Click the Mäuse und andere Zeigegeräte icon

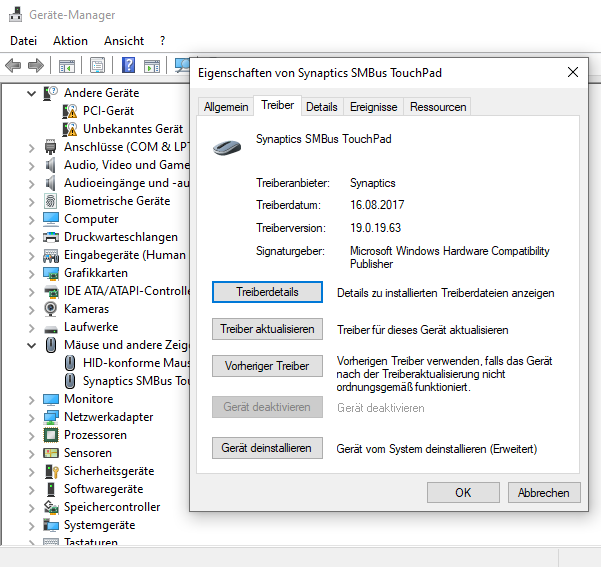tap(51, 345)
